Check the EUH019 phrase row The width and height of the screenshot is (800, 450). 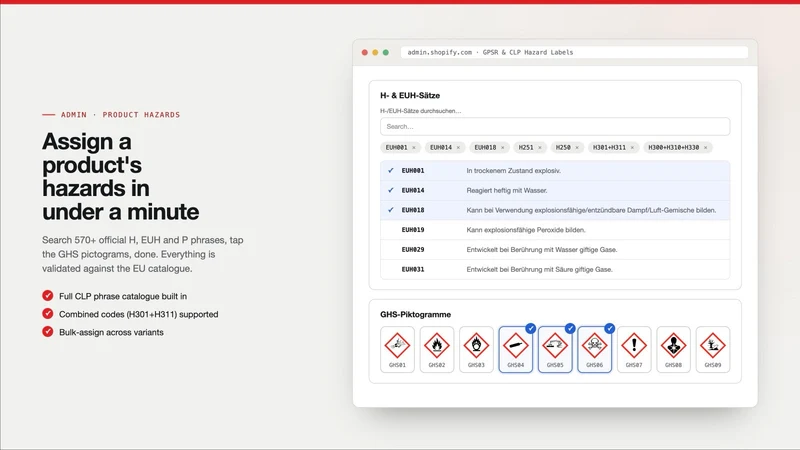pyautogui.click(x=555, y=230)
